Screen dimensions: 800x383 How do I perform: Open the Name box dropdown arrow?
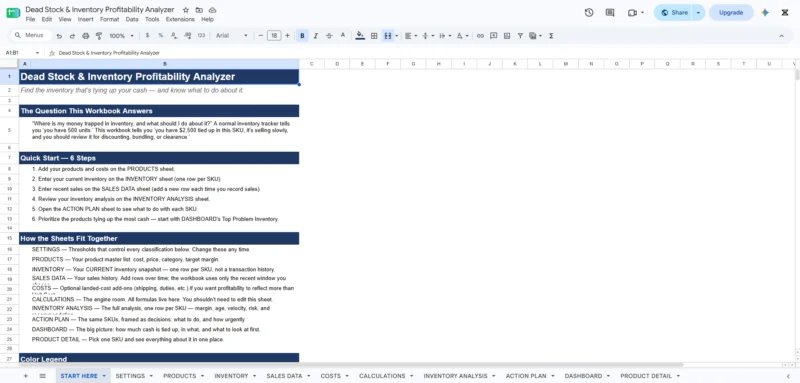tap(37, 53)
